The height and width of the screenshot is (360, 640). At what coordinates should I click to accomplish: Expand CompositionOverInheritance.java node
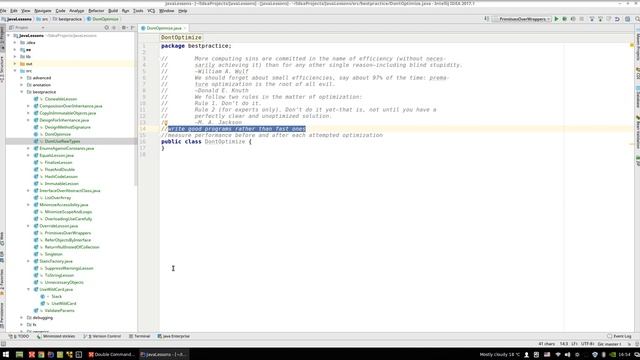click(29, 106)
